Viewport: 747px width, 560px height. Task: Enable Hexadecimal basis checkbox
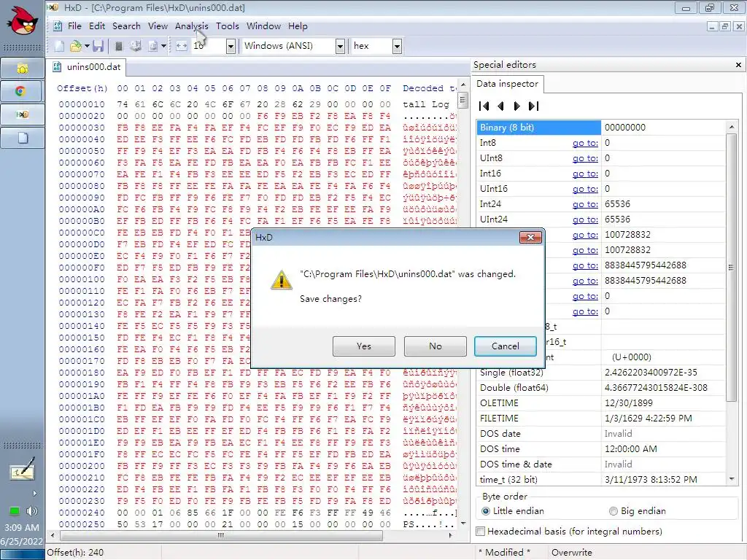[x=481, y=531]
